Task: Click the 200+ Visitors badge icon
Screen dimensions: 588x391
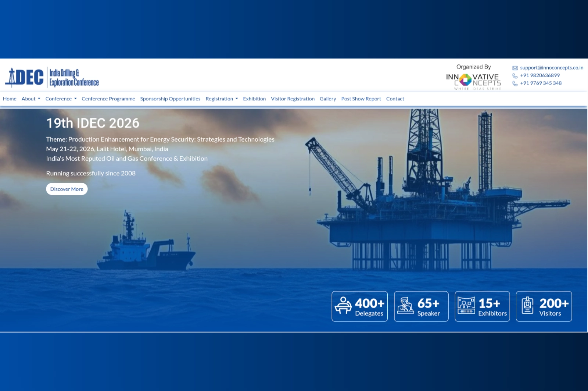Action: (x=527, y=306)
